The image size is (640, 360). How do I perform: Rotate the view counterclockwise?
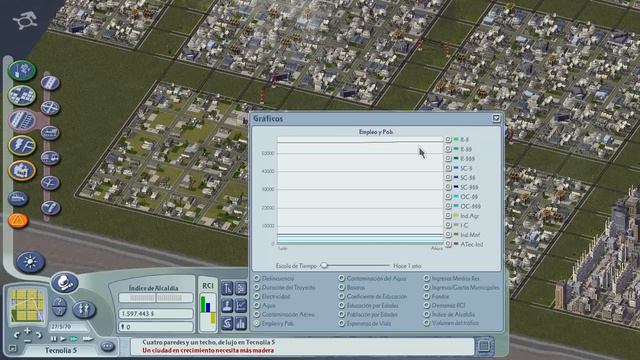tap(17, 336)
